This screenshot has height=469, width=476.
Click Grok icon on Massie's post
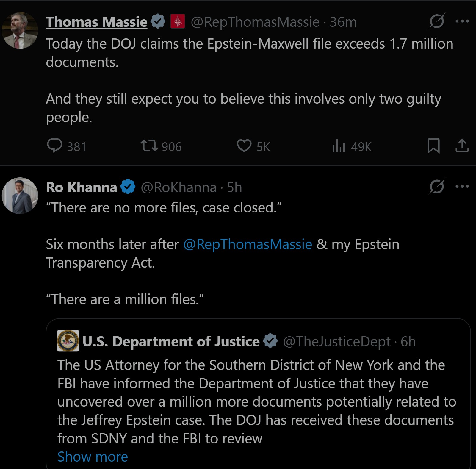(x=437, y=21)
